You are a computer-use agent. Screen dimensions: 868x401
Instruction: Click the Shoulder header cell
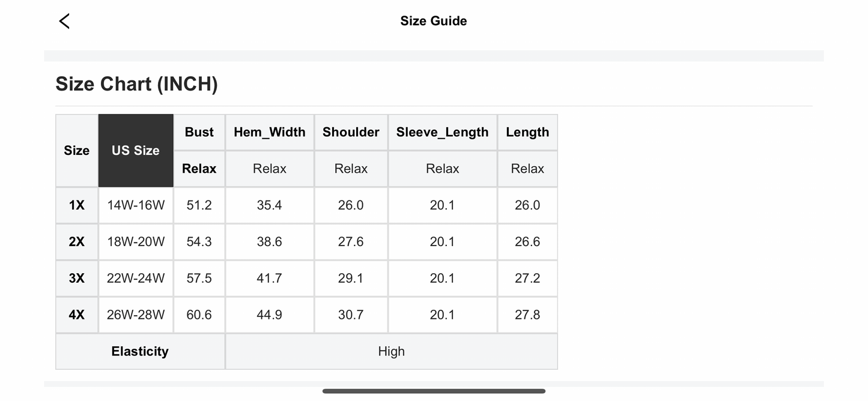tap(351, 132)
